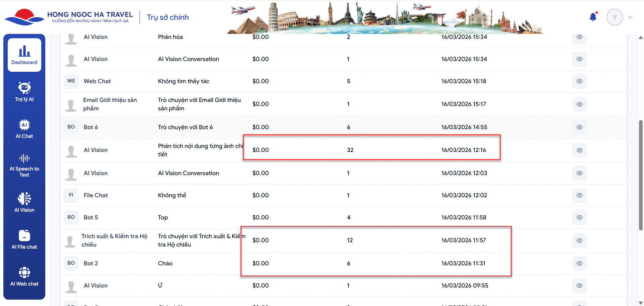
Task: Open AI Speech to Text tool
Action: coord(24,165)
